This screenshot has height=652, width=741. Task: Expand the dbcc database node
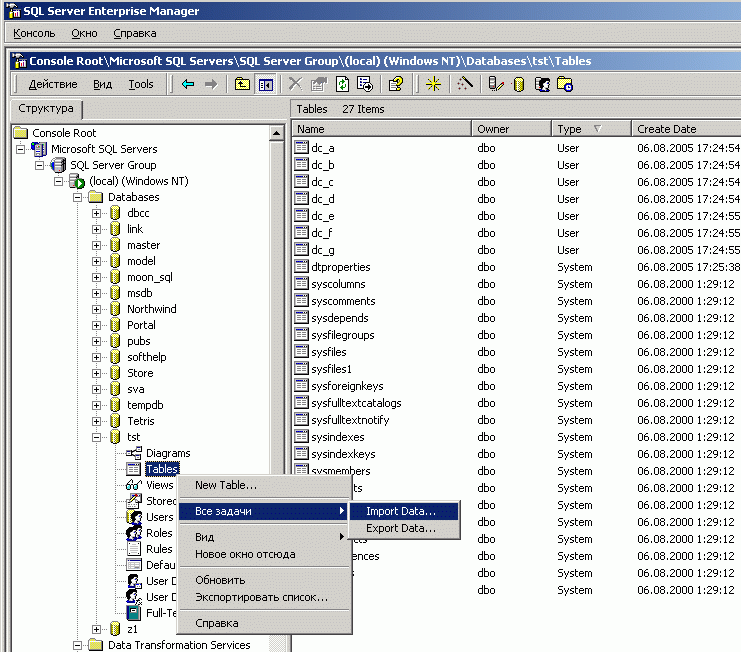pos(96,214)
